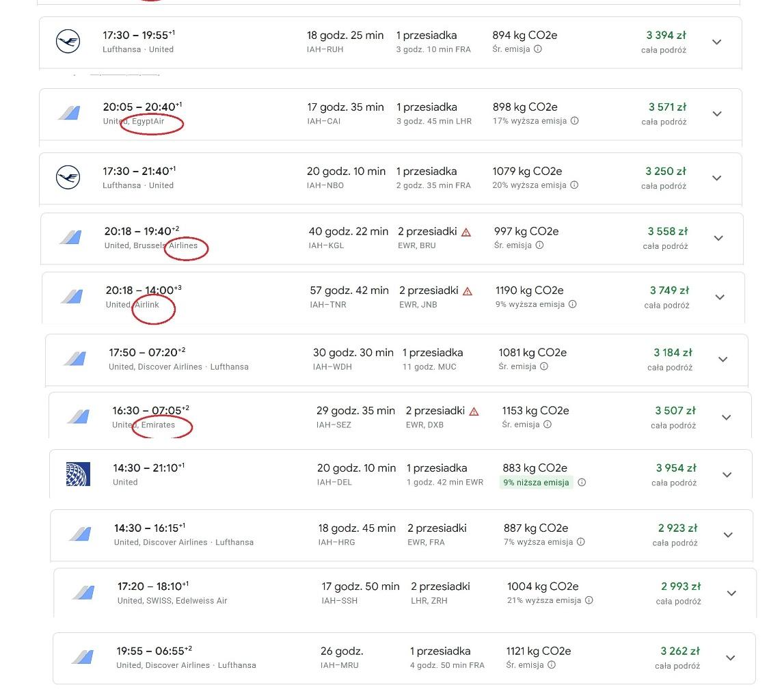
Task: Click the layover text 11 godz. MUC
Action: (x=429, y=366)
